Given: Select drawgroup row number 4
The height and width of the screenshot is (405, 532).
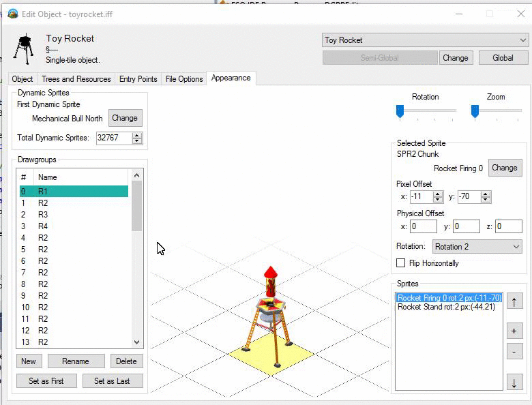Looking at the screenshot, I should click(x=74, y=238).
